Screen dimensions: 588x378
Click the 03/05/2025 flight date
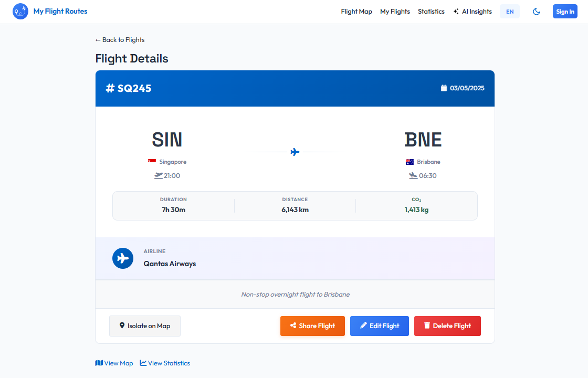click(x=467, y=88)
